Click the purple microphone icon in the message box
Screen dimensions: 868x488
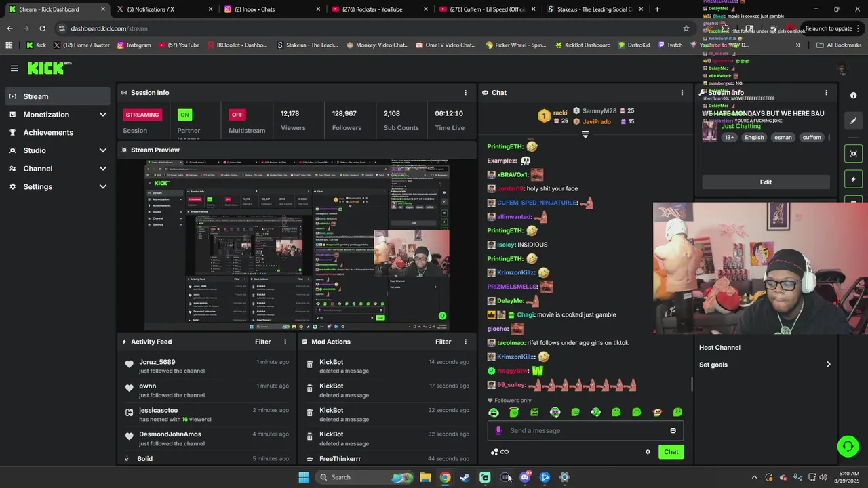coord(498,430)
